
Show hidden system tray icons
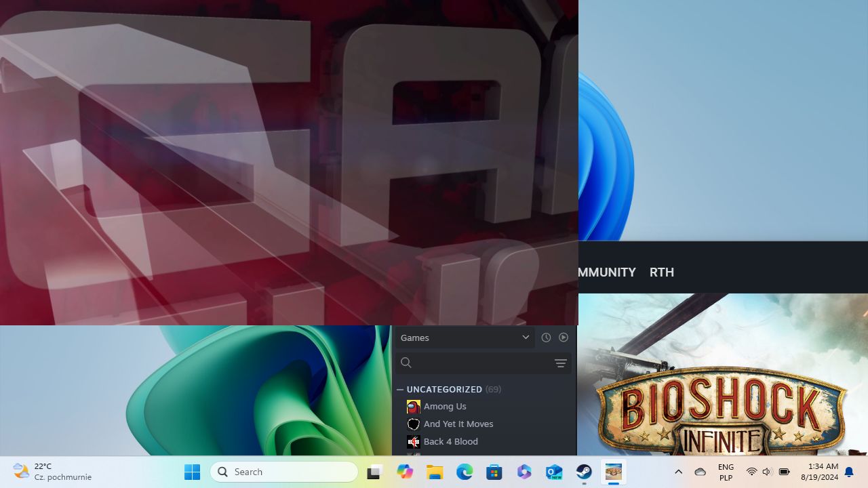click(x=678, y=472)
